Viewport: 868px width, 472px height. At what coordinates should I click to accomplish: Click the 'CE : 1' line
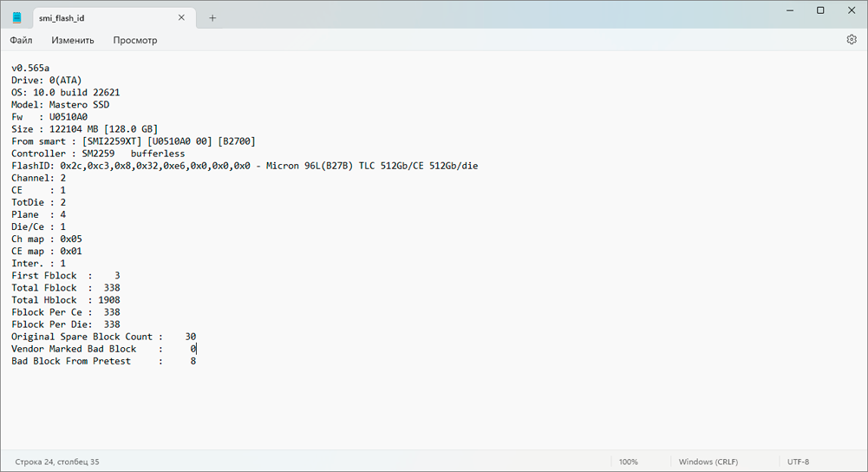39,190
